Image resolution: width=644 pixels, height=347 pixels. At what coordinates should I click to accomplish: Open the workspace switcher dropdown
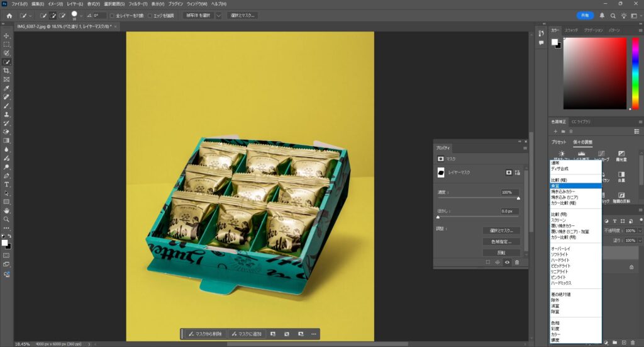click(x=635, y=16)
